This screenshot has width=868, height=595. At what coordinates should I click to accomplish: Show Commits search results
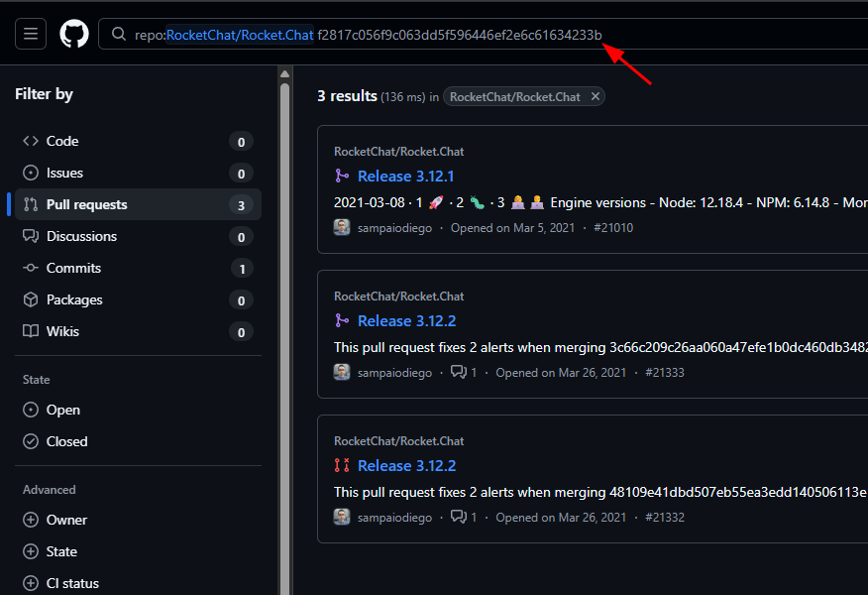73,268
